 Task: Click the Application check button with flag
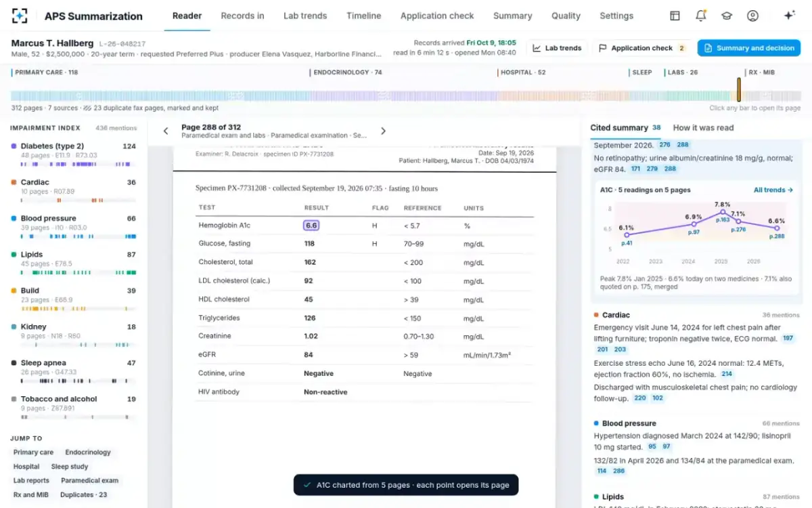[642, 48]
